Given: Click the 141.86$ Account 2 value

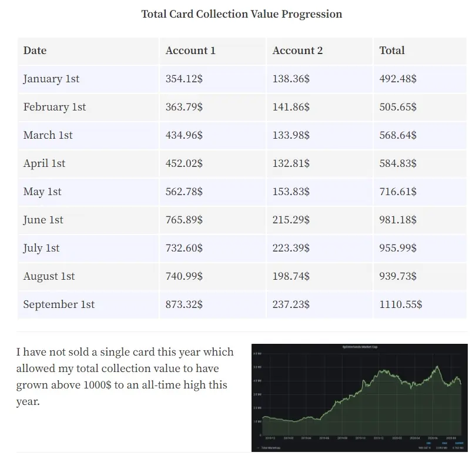Looking at the screenshot, I should (291, 107).
